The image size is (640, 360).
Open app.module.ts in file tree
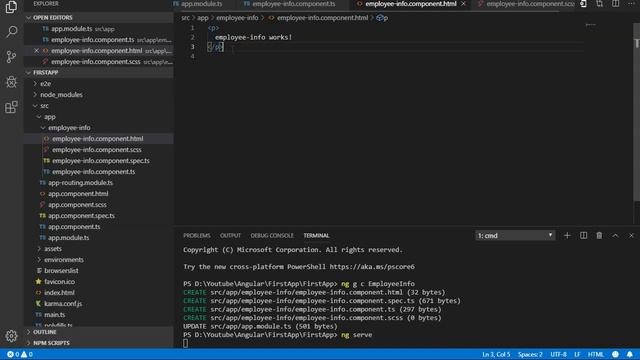click(99, 238)
